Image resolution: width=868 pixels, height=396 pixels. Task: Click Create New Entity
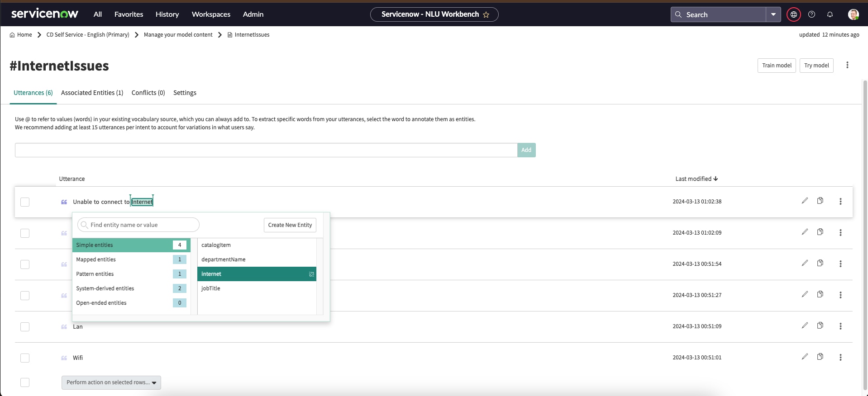[290, 225]
